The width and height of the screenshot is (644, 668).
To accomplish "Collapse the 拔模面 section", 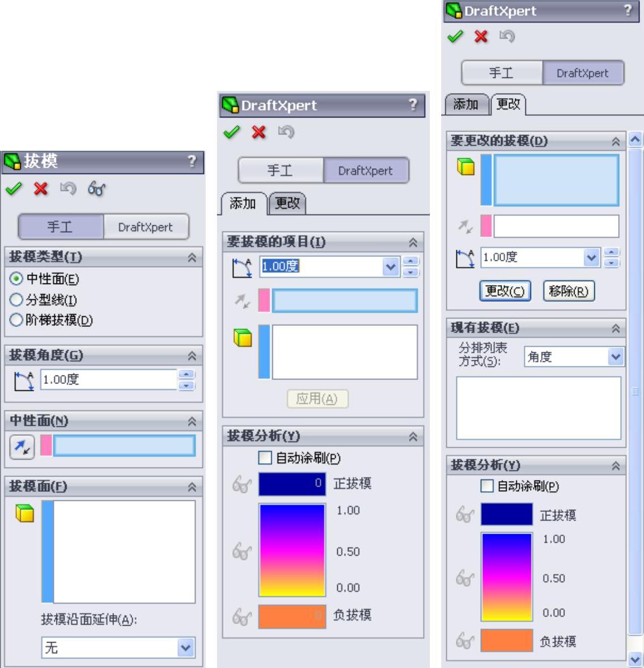I will coord(192,487).
